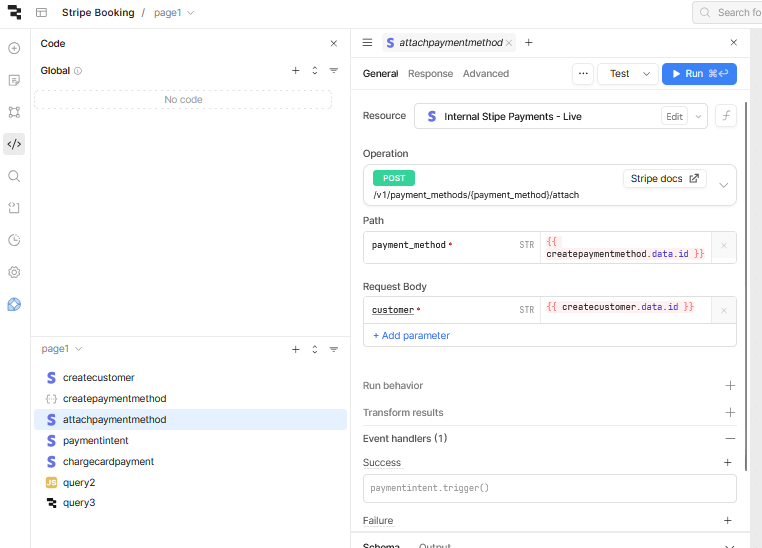Filter Global code list icon
This screenshot has height=548, width=762.
click(334, 71)
